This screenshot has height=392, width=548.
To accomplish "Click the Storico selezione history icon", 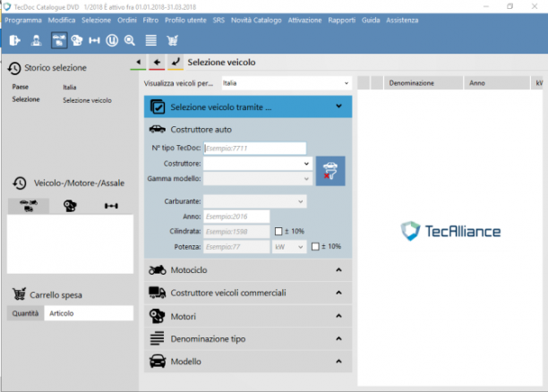I will pyautogui.click(x=14, y=68).
